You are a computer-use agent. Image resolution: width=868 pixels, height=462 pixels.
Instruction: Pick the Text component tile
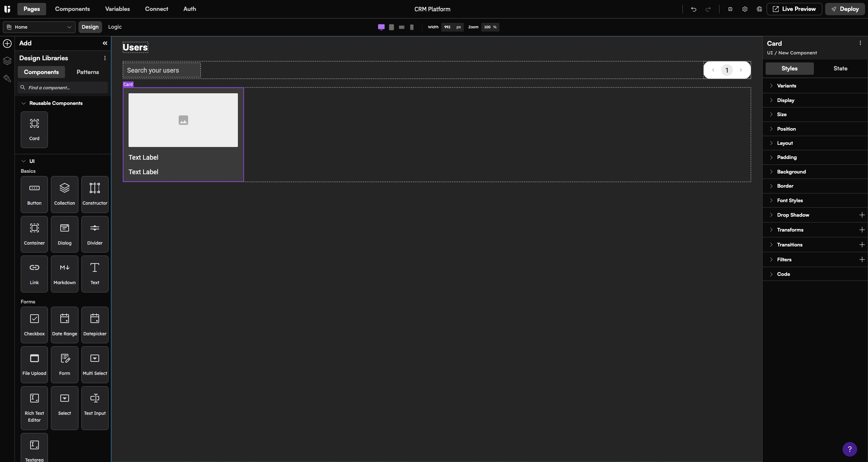click(x=95, y=274)
